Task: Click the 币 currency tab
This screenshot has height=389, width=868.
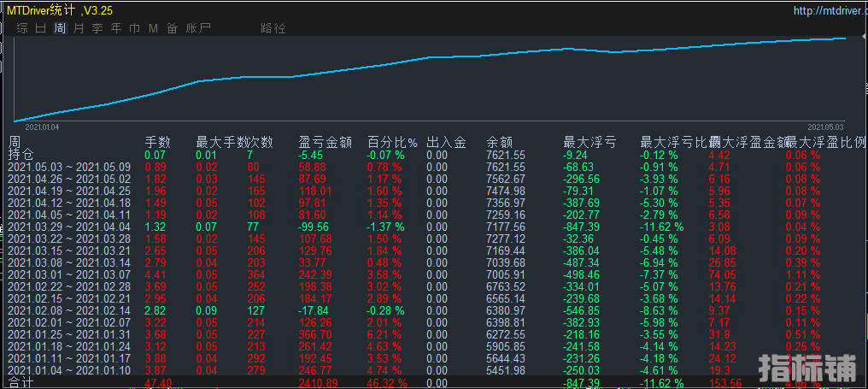Action: click(134, 28)
